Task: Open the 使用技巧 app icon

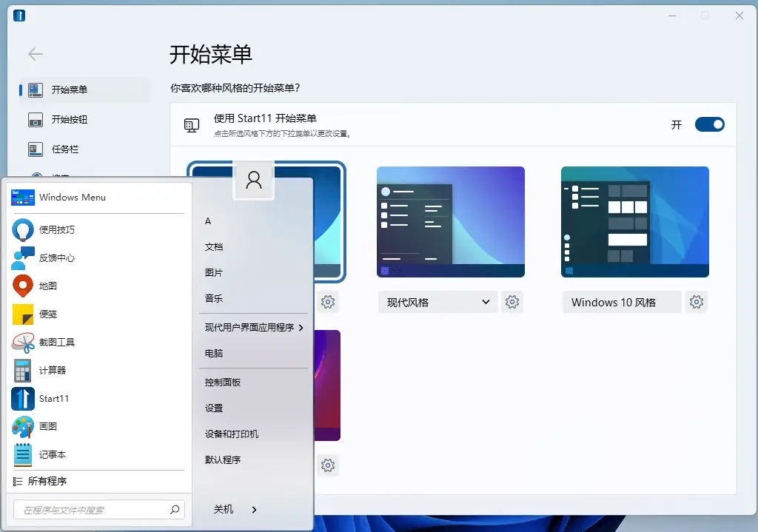Action: point(22,229)
